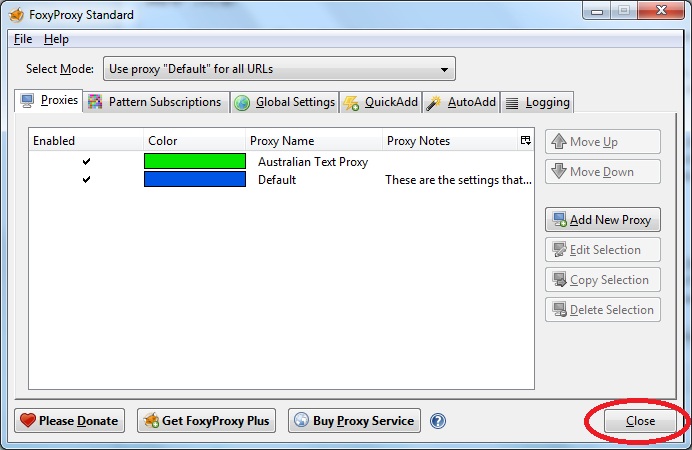The height and width of the screenshot is (450, 692).
Task: Sort by the Proxy Notes column header
Action: coord(450,141)
